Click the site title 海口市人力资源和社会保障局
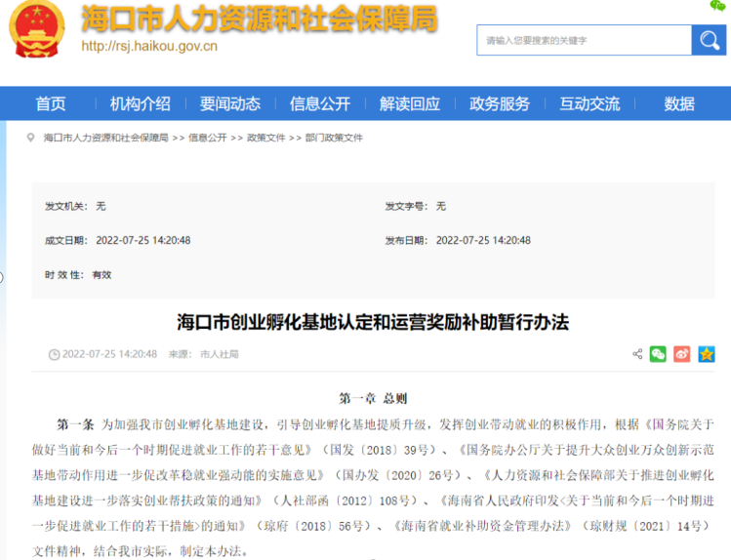The image size is (731, 560). tap(260, 19)
